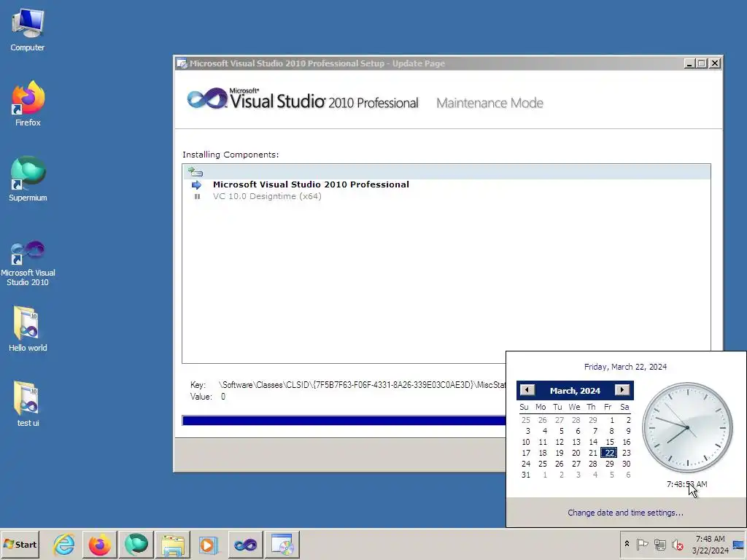Screen dimensions: 747x560
Task: Select Microsoft Visual Studio 2010 desktop shortcut
Action: click(28, 262)
